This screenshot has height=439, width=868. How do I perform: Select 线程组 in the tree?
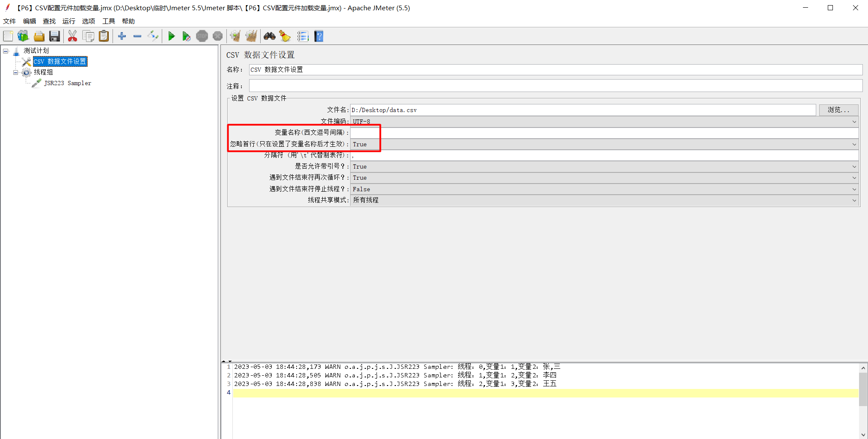click(44, 72)
